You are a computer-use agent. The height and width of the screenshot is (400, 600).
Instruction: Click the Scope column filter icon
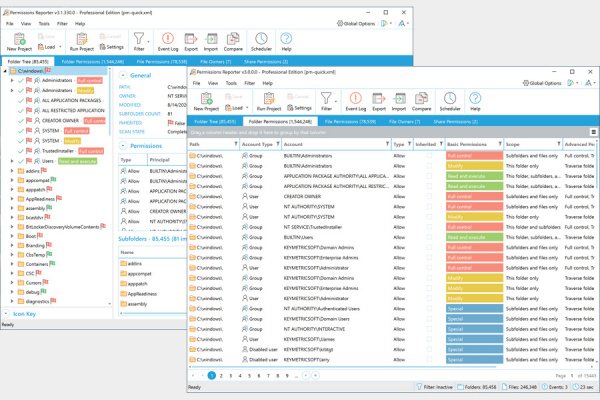pos(559,144)
